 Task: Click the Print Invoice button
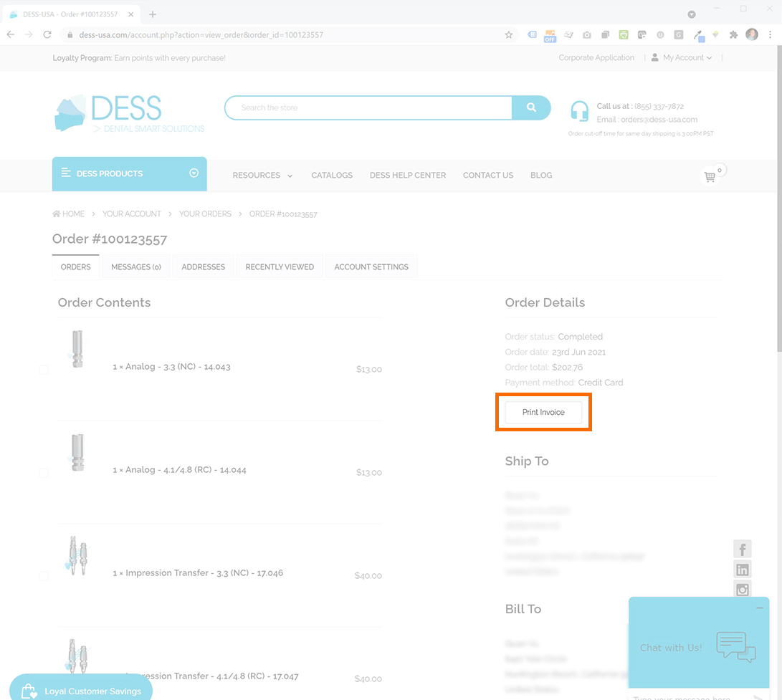[543, 412]
